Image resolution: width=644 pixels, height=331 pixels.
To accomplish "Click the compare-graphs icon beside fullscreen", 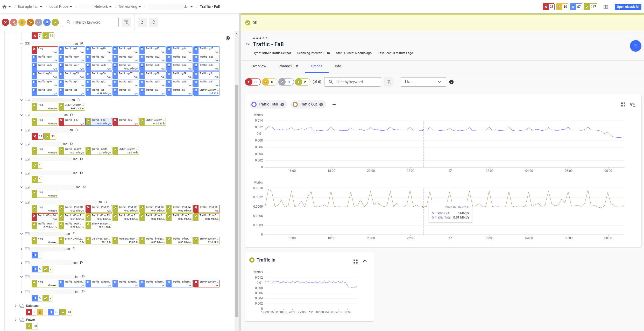I will click(x=633, y=104).
